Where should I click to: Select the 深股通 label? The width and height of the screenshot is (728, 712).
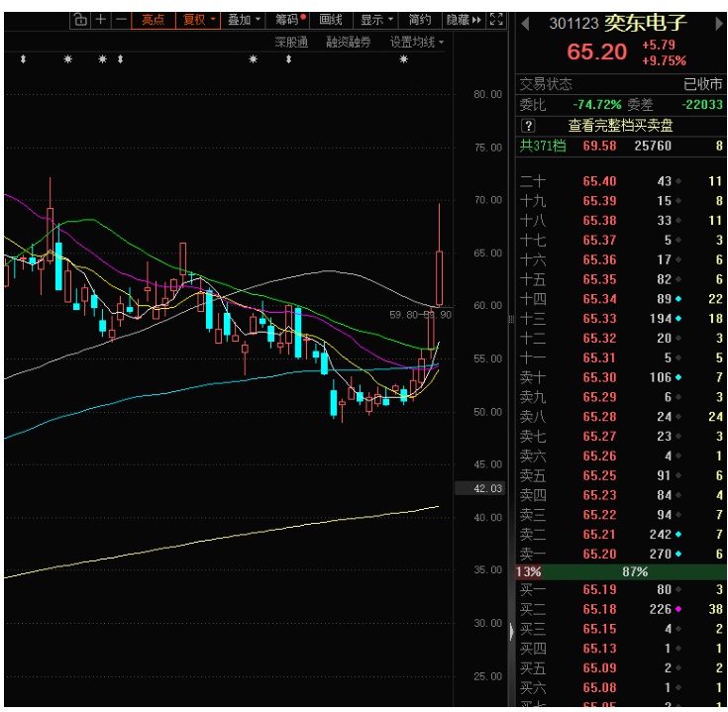pos(291,42)
